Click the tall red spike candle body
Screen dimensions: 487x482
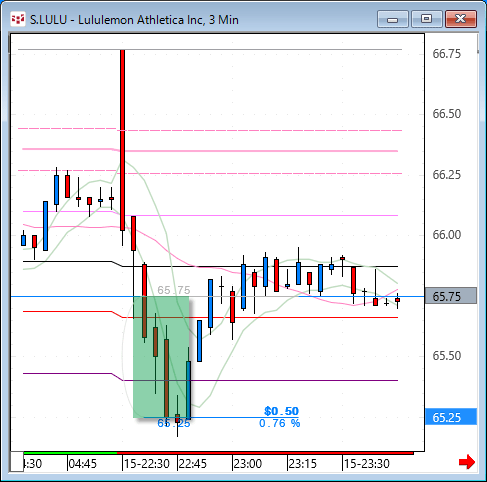coord(122,140)
